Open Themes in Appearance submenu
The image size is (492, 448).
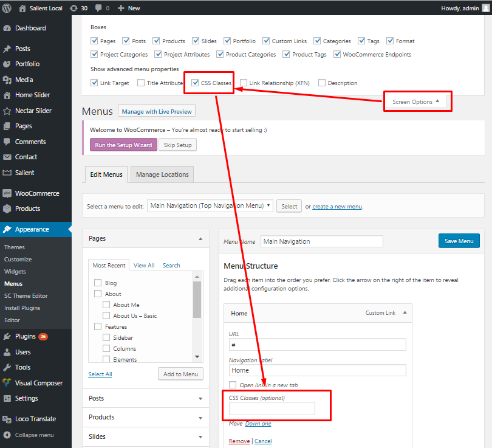pyautogui.click(x=15, y=247)
